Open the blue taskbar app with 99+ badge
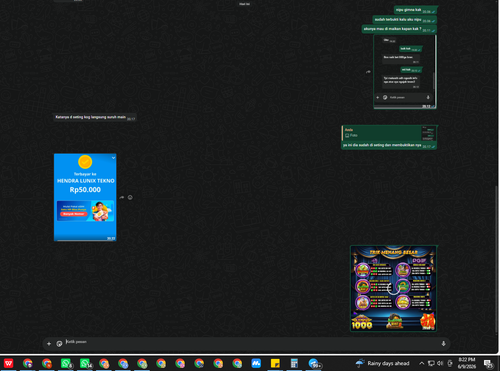500x371 pixels. pos(314,363)
